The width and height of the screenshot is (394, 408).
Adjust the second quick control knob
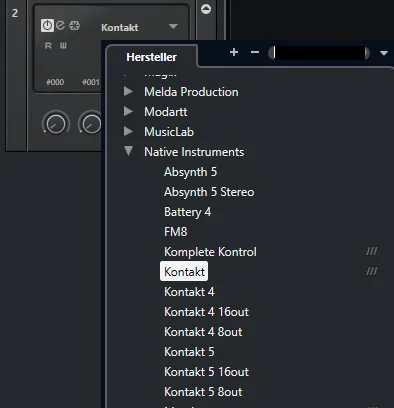(90, 123)
